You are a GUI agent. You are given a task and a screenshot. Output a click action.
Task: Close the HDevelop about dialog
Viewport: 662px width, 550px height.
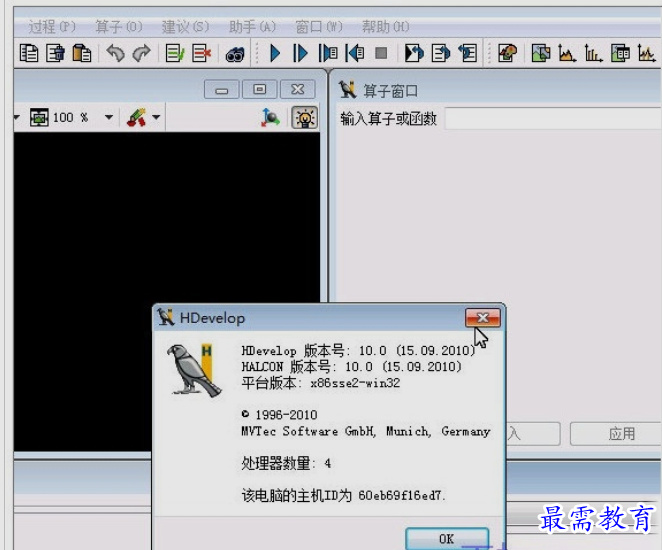tap(483, 317)
